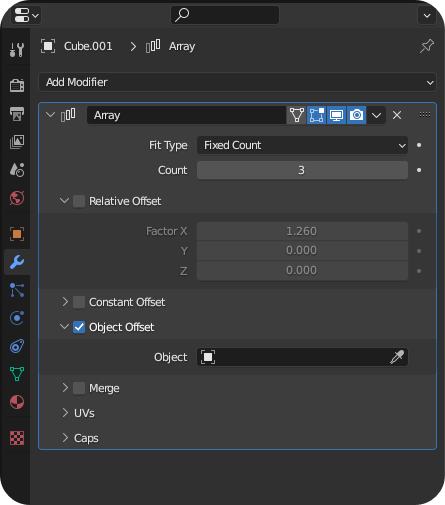This screenshot has height=505, width=445.
Task: Open the Render properties tab
Action: 17,85
